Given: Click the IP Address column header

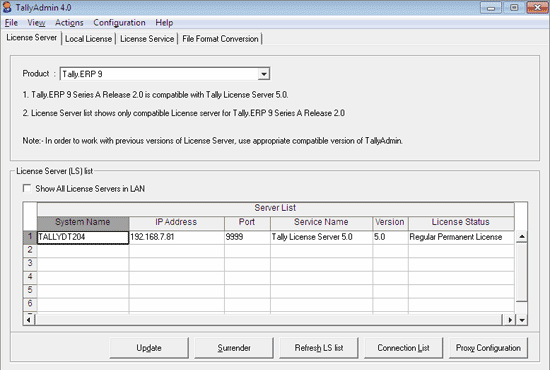Looking at the screenshot, I should coord(176,222).
